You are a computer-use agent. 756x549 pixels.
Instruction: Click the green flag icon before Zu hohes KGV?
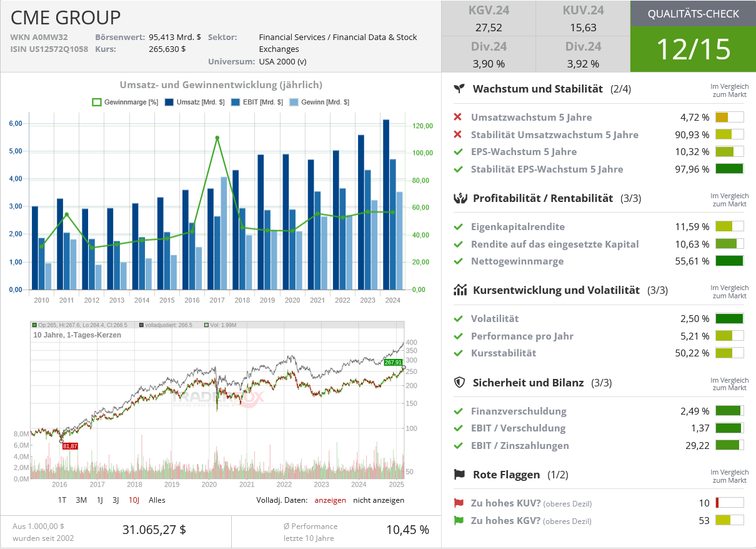click(459, 520)
